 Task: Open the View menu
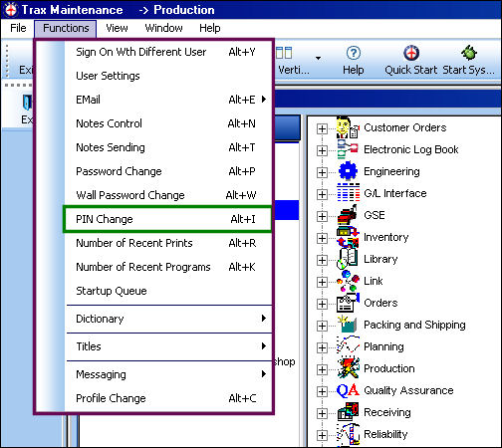117,28
